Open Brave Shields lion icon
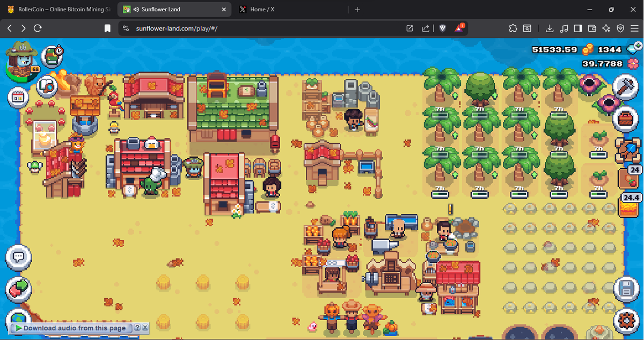The image size is (644, 362). pyautogui.click(x=443, y=28)
